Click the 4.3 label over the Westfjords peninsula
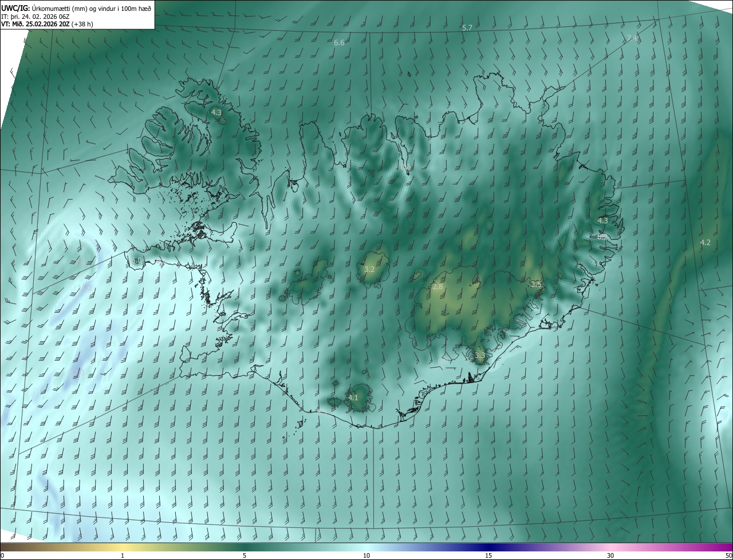 (216, 112)
